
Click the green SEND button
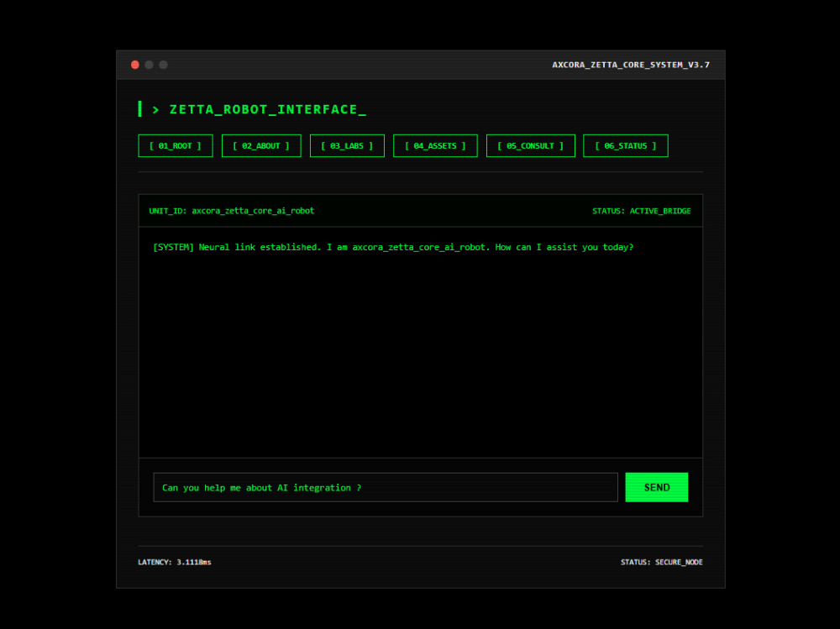tap(656, 487)
